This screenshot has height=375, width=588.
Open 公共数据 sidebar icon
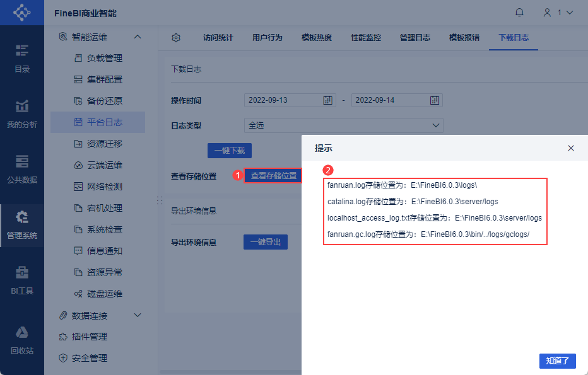click(21, 170)
